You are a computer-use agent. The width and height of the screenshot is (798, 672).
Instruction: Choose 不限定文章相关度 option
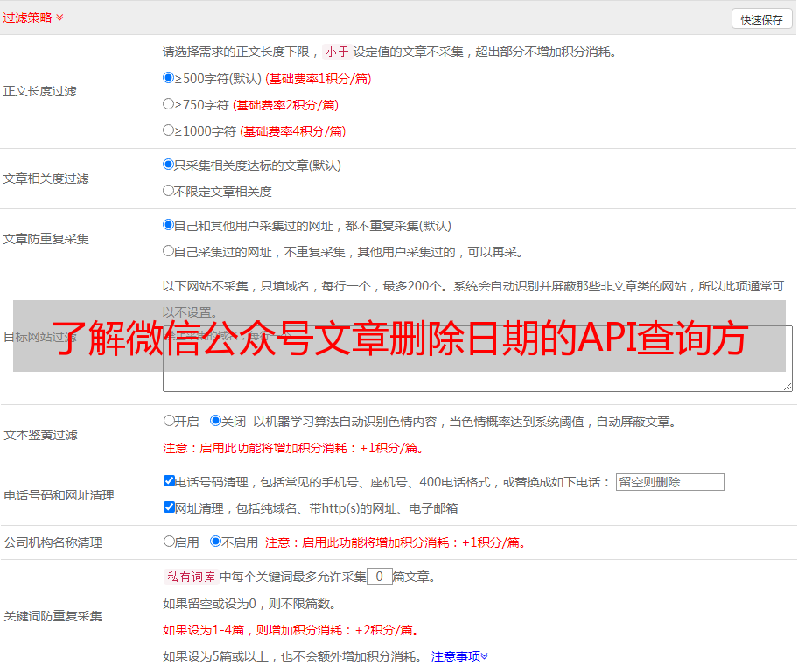click(169, 190)
